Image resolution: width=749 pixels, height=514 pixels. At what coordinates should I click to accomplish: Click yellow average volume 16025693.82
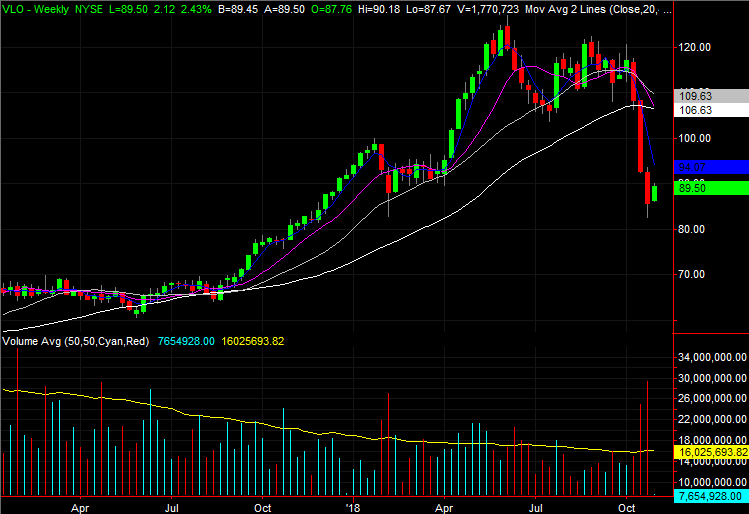[x=253, y=341]
